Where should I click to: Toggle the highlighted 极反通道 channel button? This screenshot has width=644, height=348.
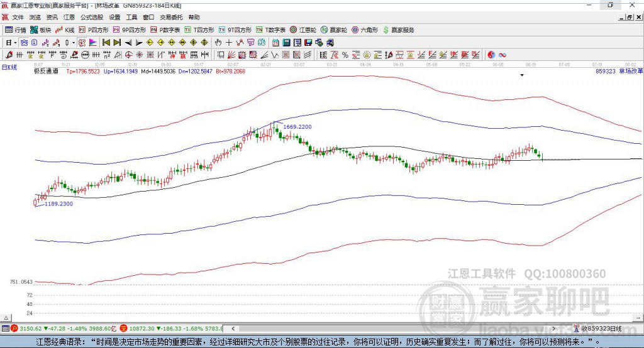82,43
